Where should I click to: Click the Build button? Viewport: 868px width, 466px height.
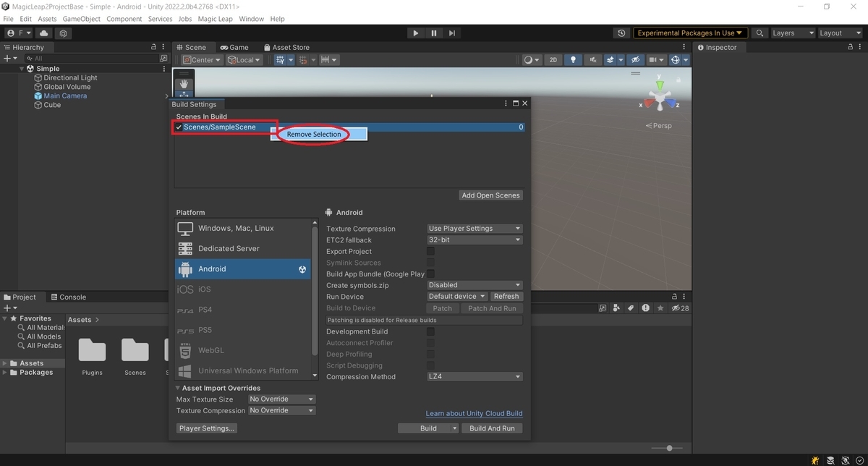tap(429, 428)
